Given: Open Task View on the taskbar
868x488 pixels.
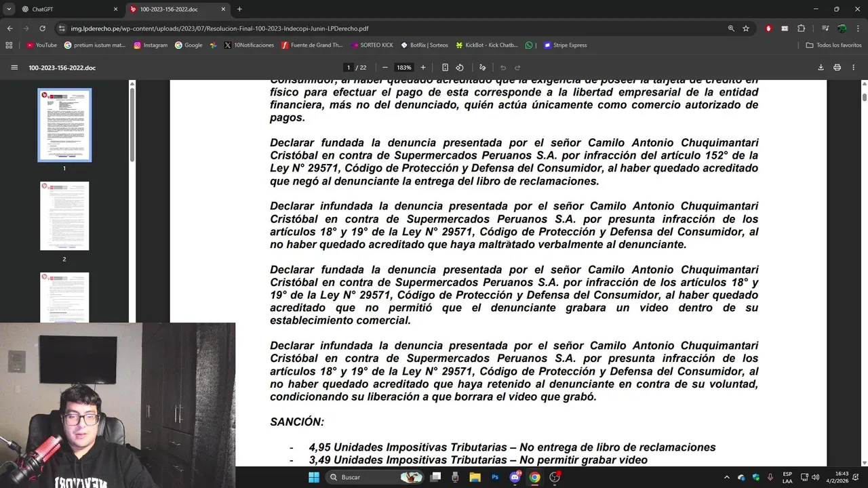Looking at the screenshot, I should pyautogui.click(x=435, y=477).
